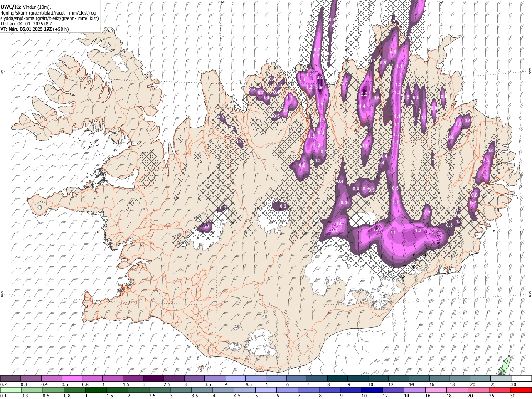The image size is (532, 399).
Task: Click the dark purple 2 legend swatch
Action: [153, 378]
